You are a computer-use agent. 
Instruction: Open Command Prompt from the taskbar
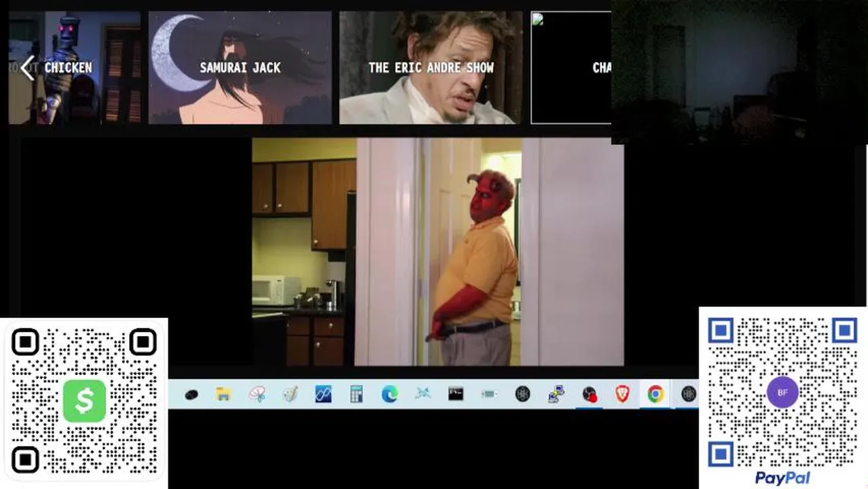(x=456, y=395)
